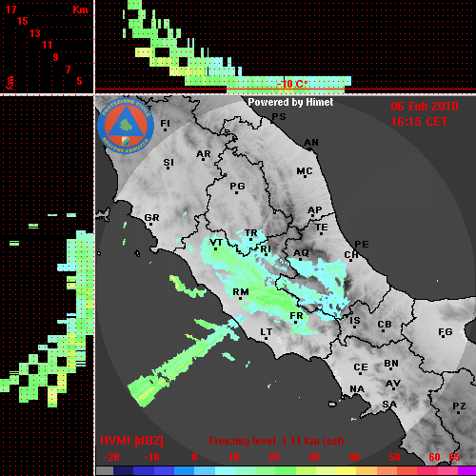Click the yellow swatch on the color bar
This screenshot has height=476, width=476.
coord(346,471)
